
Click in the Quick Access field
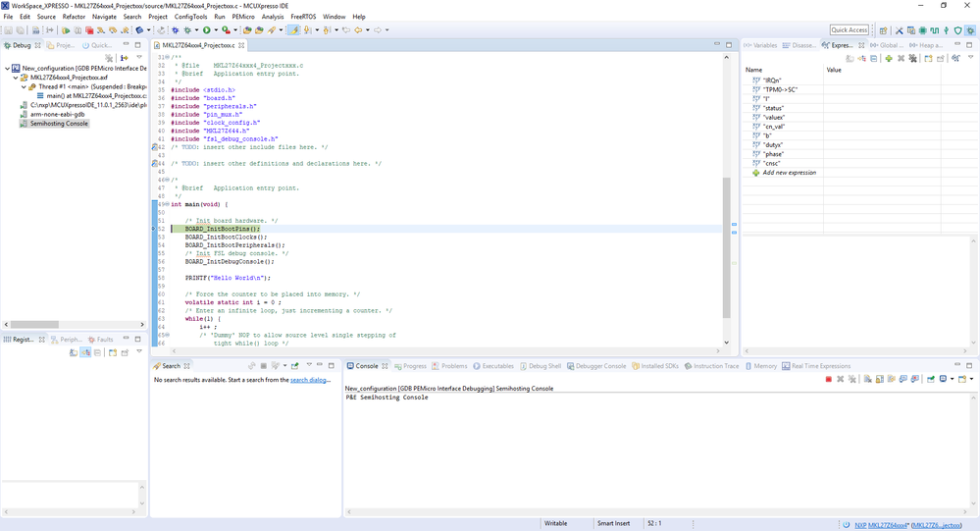(850, 30)
